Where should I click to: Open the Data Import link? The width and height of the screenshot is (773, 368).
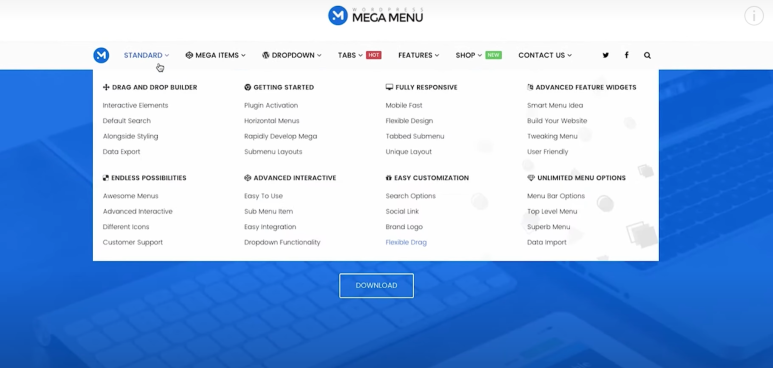[547, 242]
